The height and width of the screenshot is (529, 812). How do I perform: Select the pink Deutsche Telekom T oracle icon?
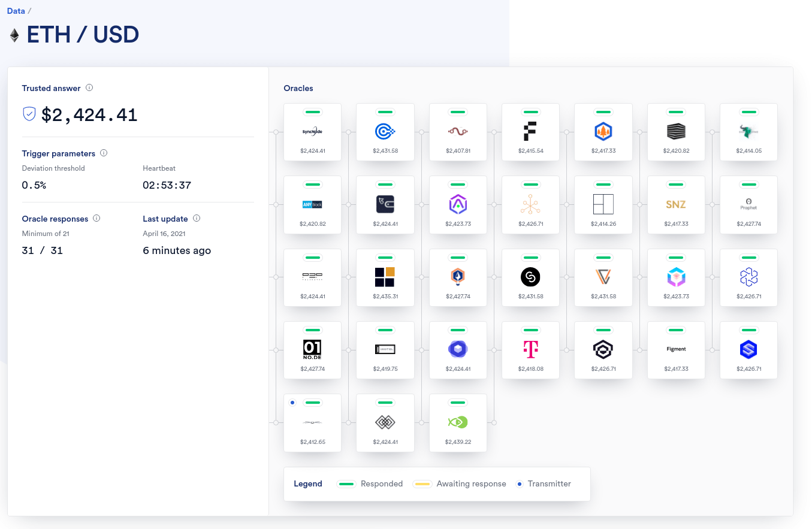530,349
